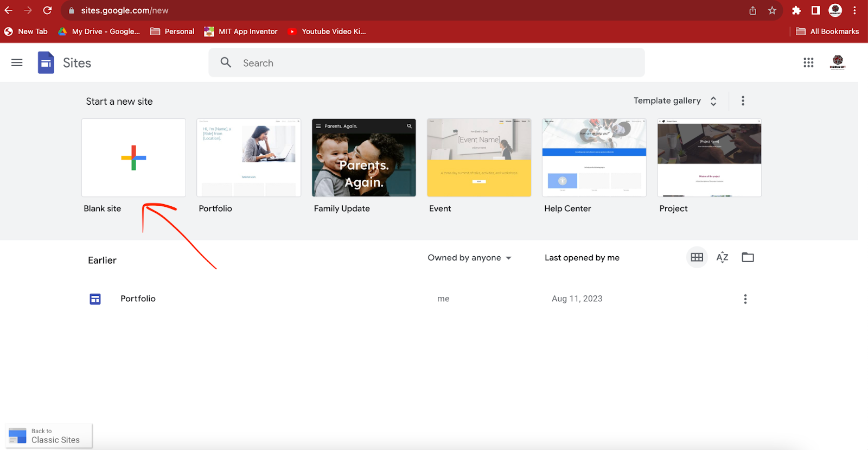Click in the Search sites field
The image size is (868, 450).
(x=426, y=63)
